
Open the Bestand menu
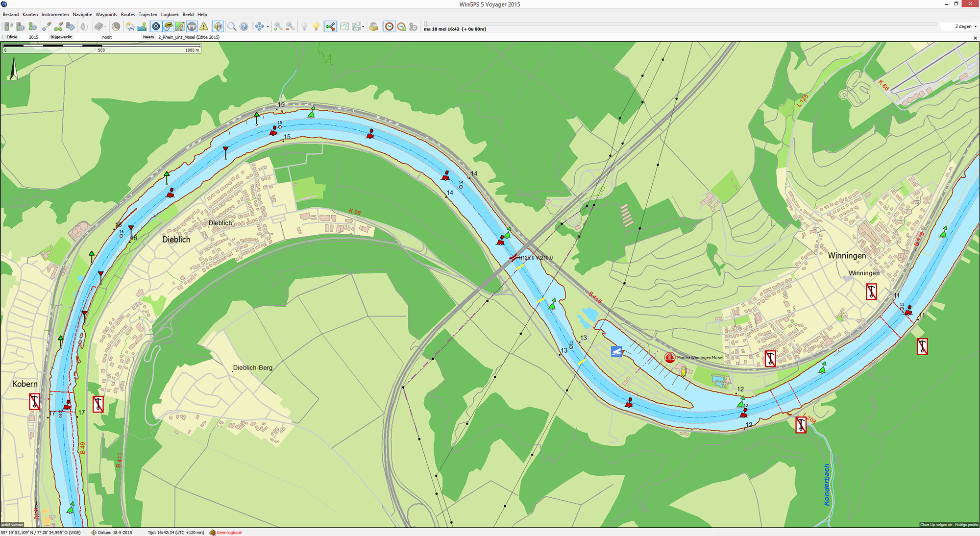tap(11, 14)
